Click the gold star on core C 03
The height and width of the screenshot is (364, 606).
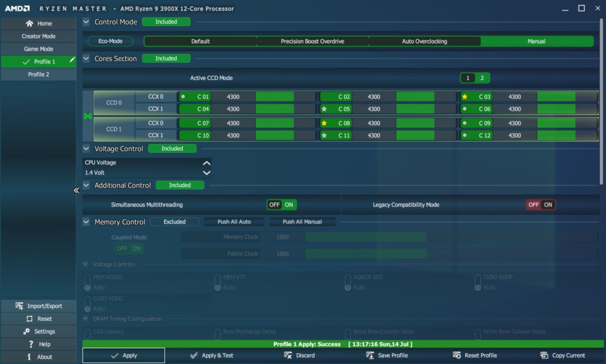465,97
